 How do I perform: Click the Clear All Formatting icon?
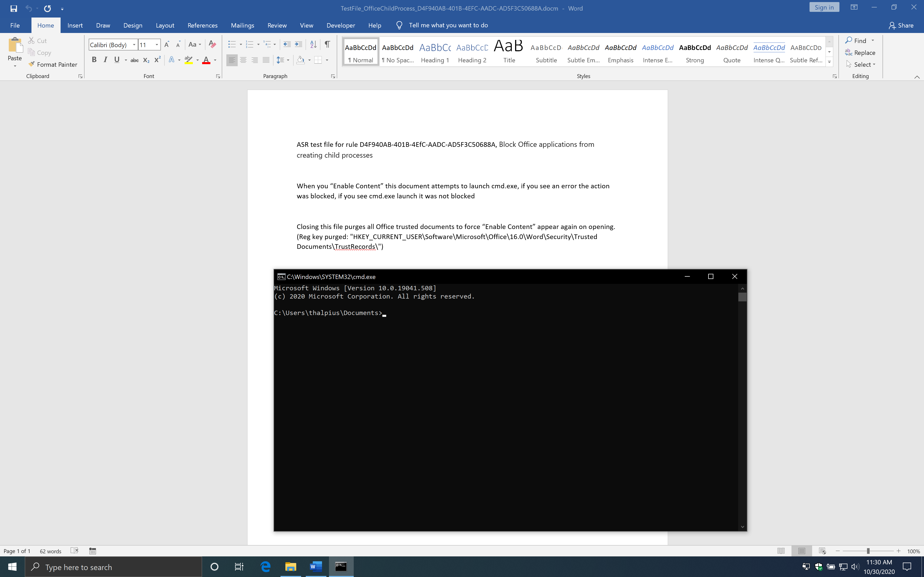coord(213,44)
